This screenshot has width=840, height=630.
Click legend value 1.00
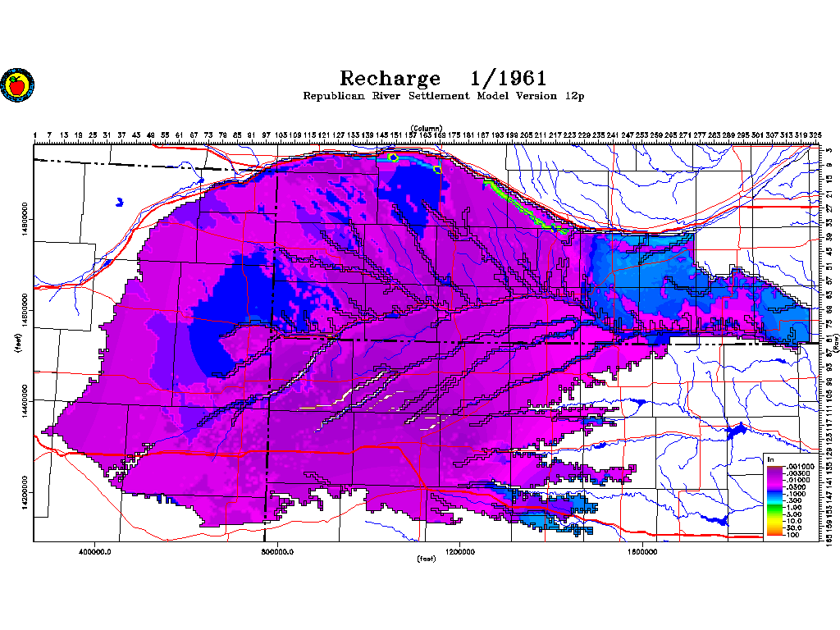pos(793,507)
